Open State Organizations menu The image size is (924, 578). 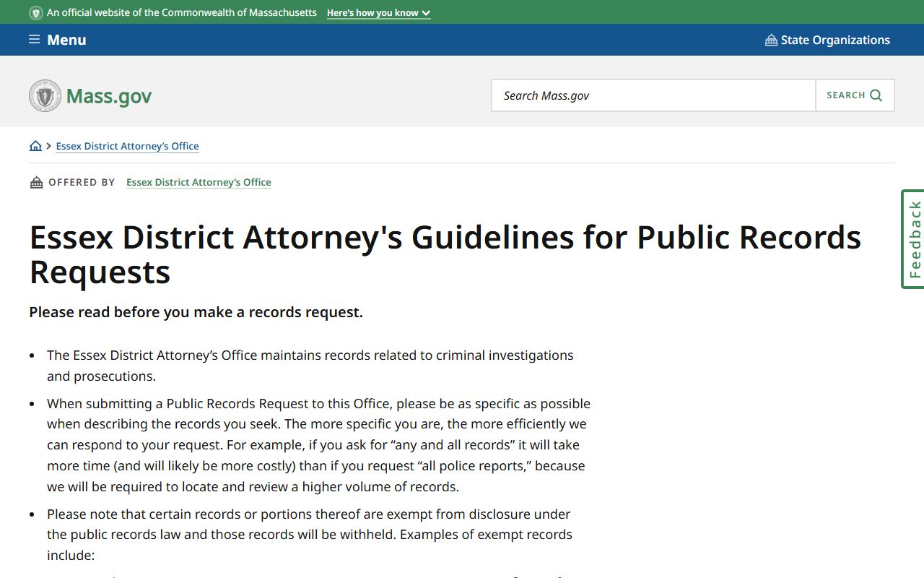coord(828,40)
